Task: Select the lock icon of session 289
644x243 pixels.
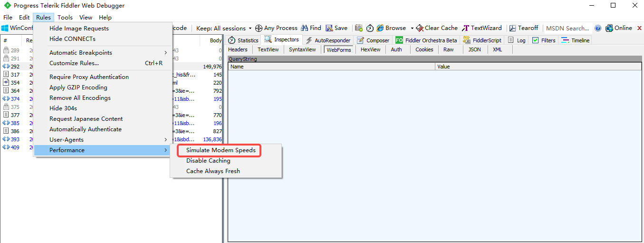Action: (x=6, y=50)
